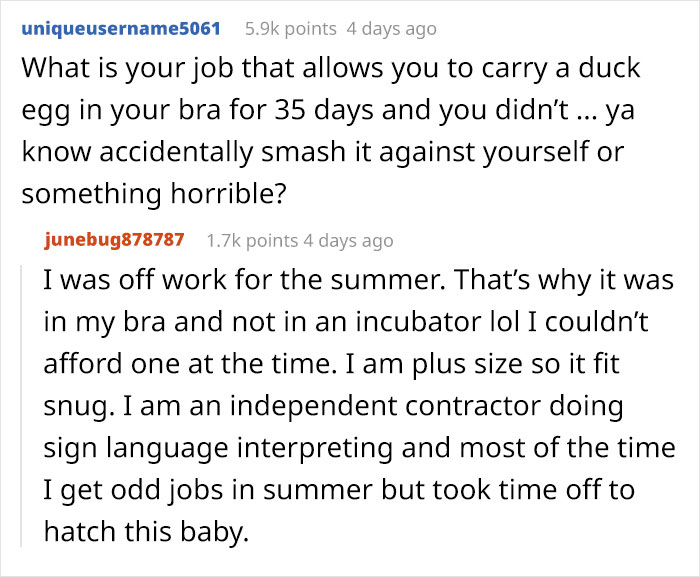Open the uniqueusername5061 profile link
The height and width of the screenshot is (577, 700).
[x=121, y=29]
